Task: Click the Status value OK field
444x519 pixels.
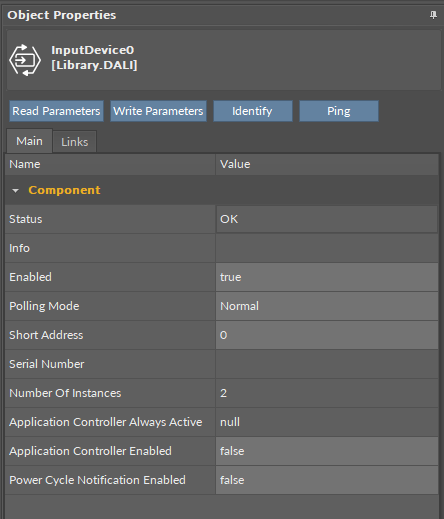Action: (327, 219)
